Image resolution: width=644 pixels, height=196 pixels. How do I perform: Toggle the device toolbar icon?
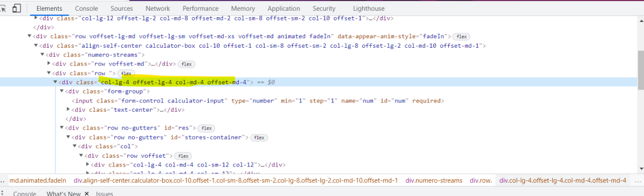coord(17,9)
